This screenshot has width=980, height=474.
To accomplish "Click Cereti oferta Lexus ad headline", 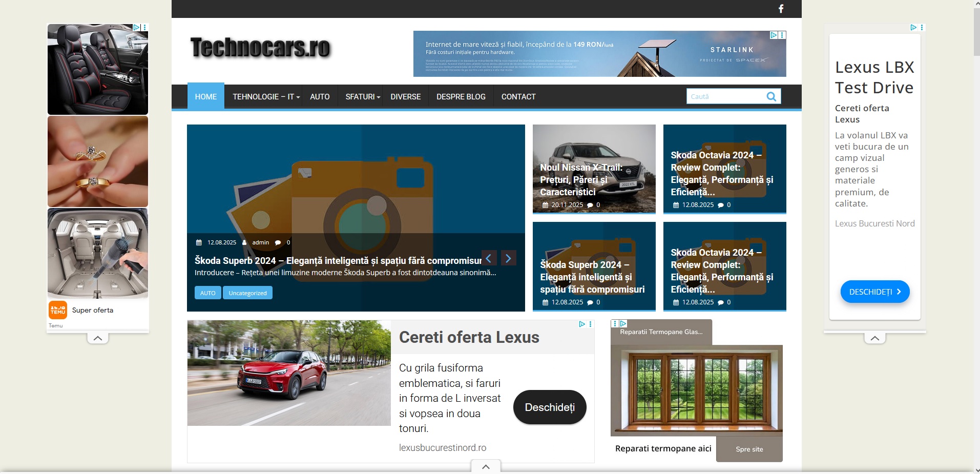I will pyautogui.click(x=469, y=337).
